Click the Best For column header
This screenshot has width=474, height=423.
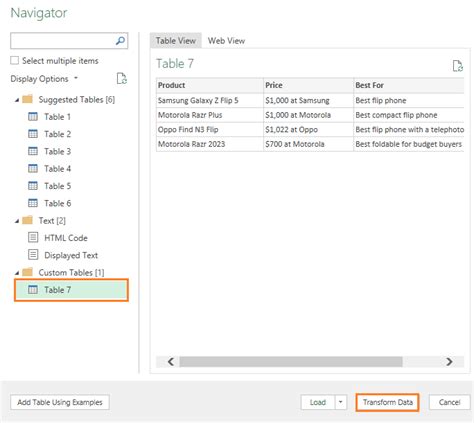(409, 85)
